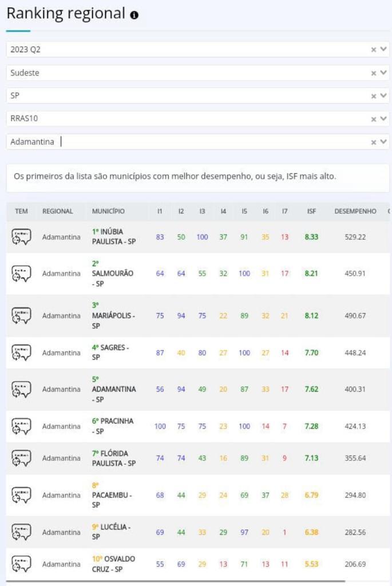The image size is (392, 586).
Task: Click the info icon beside Ranking regional
Action: tap(134, 15)
